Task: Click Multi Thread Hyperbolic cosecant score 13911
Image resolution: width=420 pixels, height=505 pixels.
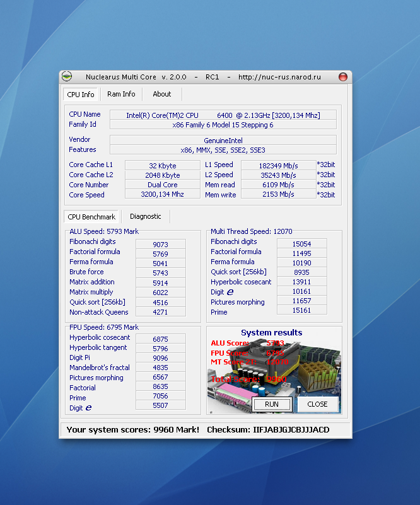Action: [x=302, y=282]
